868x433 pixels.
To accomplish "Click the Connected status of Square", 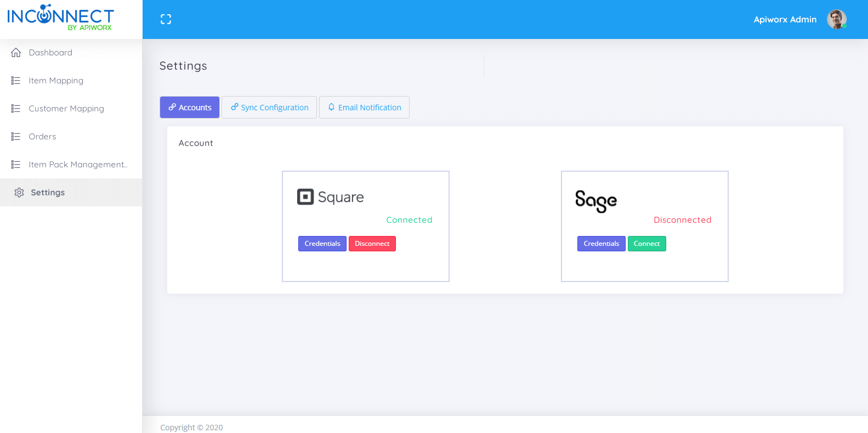I will coord(409,220).
